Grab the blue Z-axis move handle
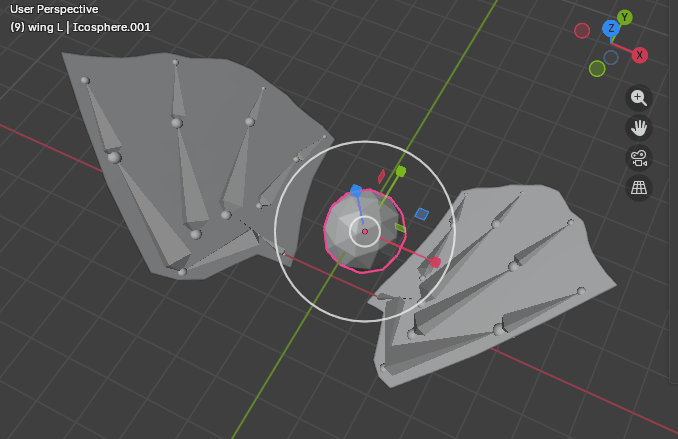This screenshot has width=678, height=439. coord(356,190)
